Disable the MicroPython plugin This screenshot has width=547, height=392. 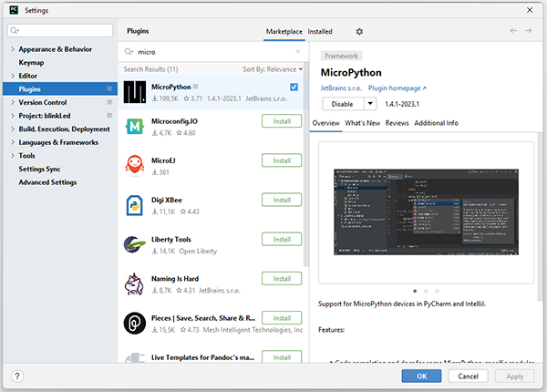coord(343,104)
